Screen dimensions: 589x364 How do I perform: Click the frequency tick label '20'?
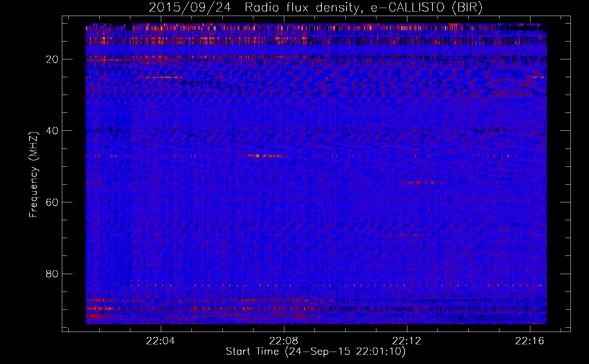coord(52,59)
